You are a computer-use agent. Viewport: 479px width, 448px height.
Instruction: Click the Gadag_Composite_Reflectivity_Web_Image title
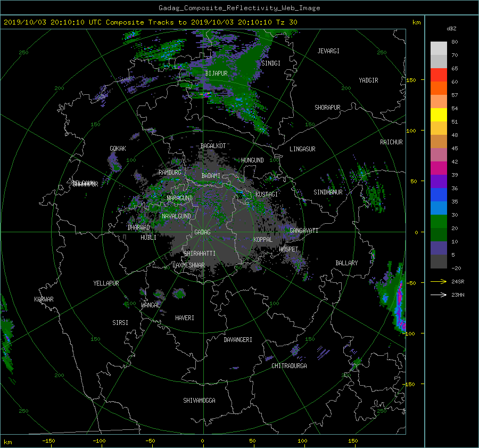pos(239,8)
